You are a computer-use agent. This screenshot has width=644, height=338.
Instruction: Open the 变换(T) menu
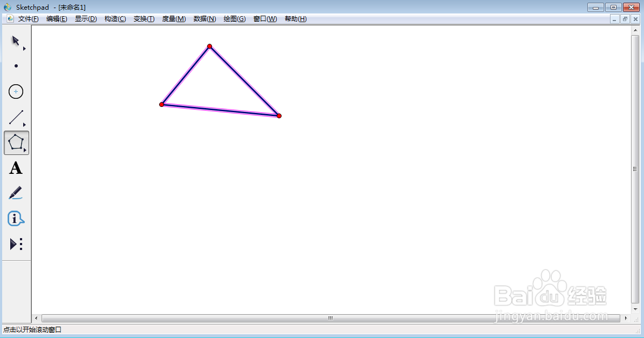click(144, 19)
